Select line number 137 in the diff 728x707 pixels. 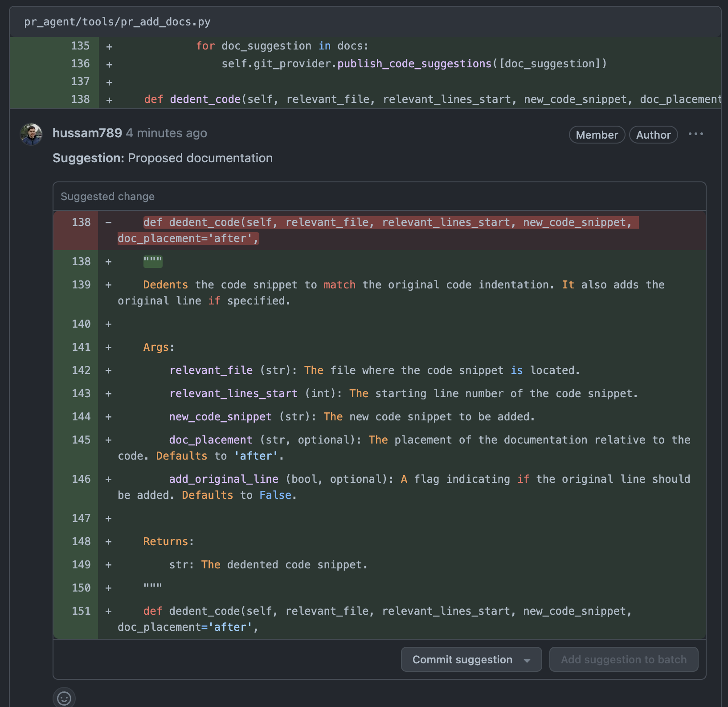click(x=80, y=82)
